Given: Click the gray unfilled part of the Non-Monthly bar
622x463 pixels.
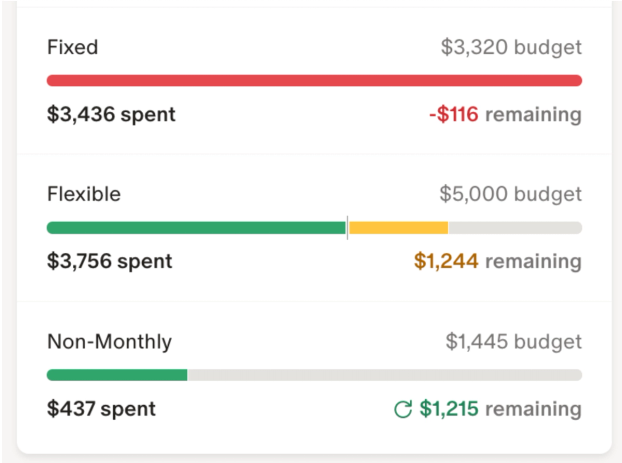Looking at the screenshot, I should click(x=384, y=375).
